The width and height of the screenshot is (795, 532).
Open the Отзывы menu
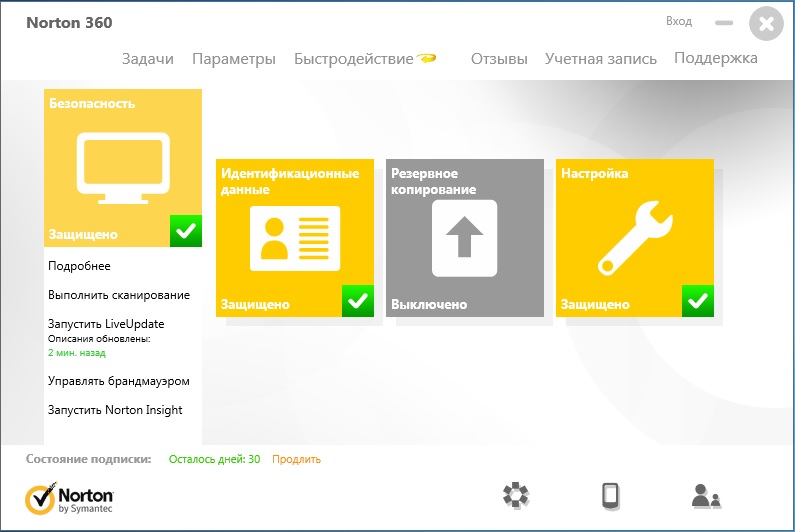[x=499, y=59]
